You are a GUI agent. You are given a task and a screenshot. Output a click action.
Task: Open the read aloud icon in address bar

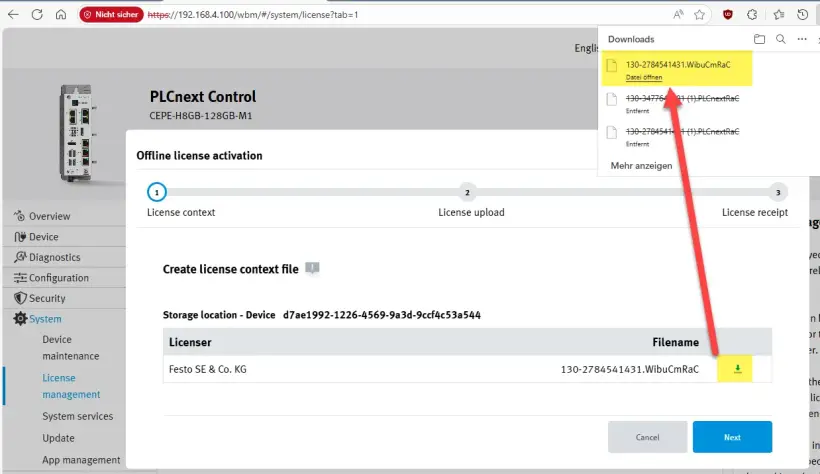pos(678,15)
